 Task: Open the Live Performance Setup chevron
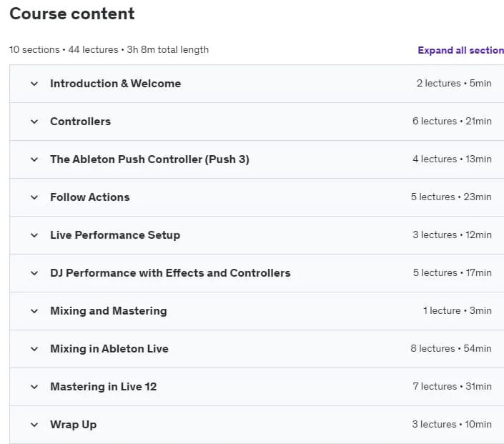pos(34,235)
